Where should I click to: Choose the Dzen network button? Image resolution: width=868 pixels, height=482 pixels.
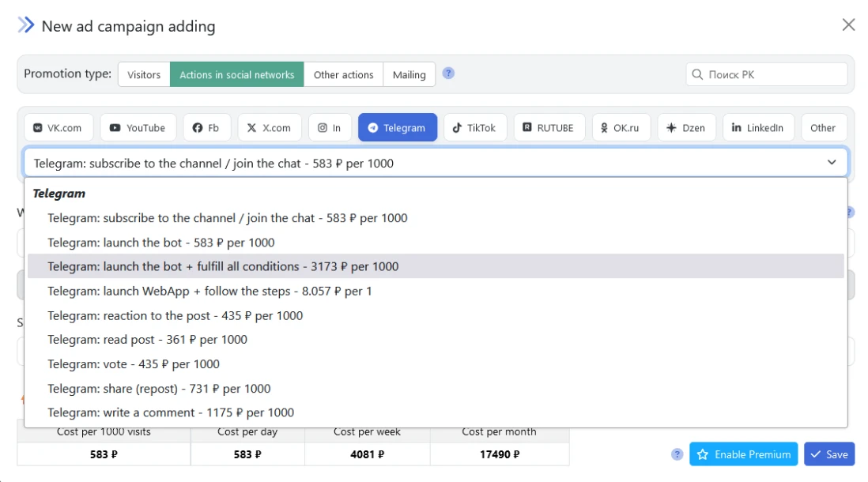pos(686,128)
